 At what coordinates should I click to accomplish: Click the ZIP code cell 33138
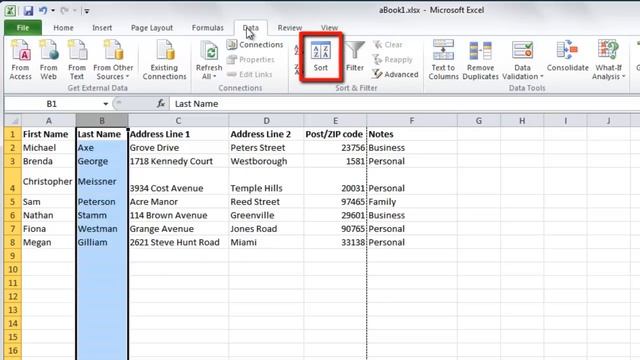[x=335, y=242]
